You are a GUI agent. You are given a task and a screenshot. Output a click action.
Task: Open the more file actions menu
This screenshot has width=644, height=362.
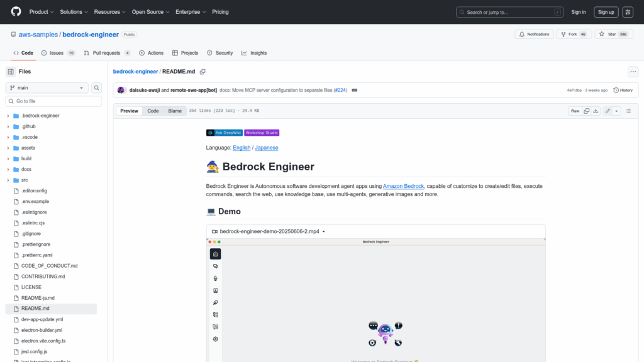633,72
